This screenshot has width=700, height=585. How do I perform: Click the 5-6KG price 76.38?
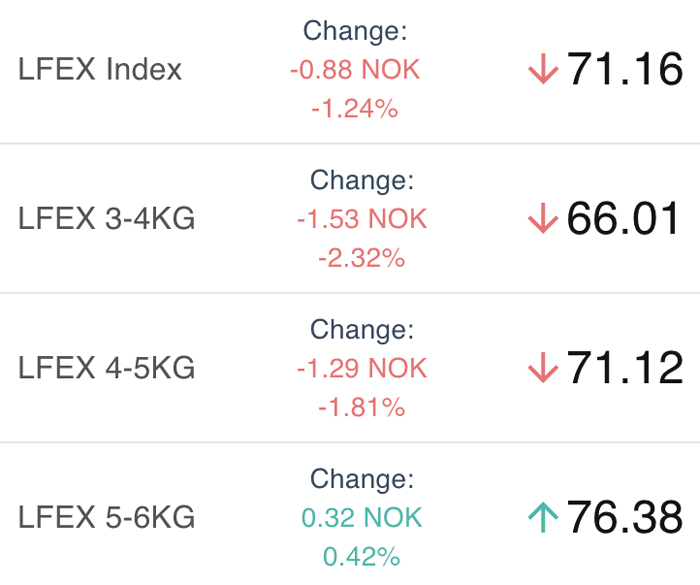click(x=625, y=517)
